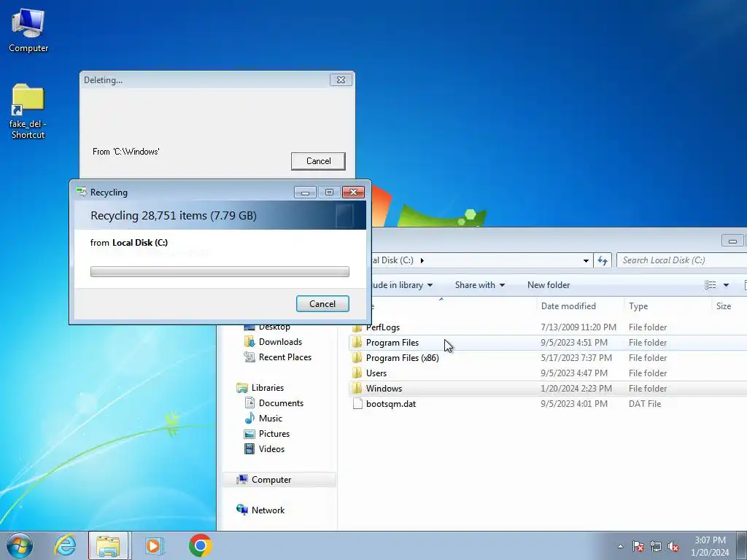Launch Windows Media Player from taskbar
Screen dimensions: 747x560
coord(154,545)
